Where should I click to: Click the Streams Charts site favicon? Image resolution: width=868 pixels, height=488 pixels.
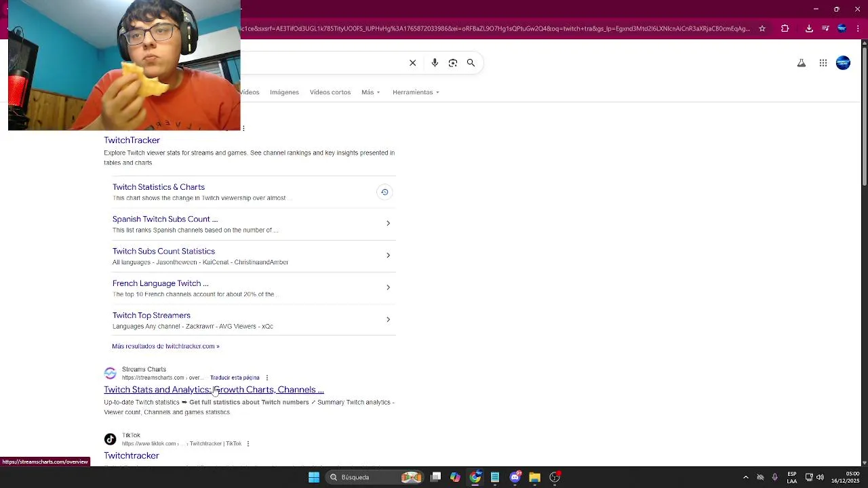[x=110, y=373]
